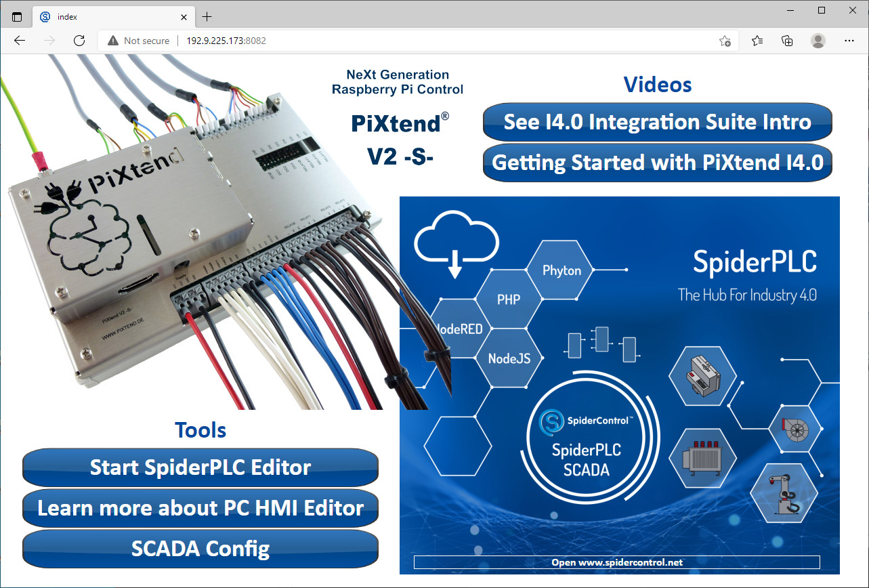
Task: Click the Videos heading
Action: point(658,85)
